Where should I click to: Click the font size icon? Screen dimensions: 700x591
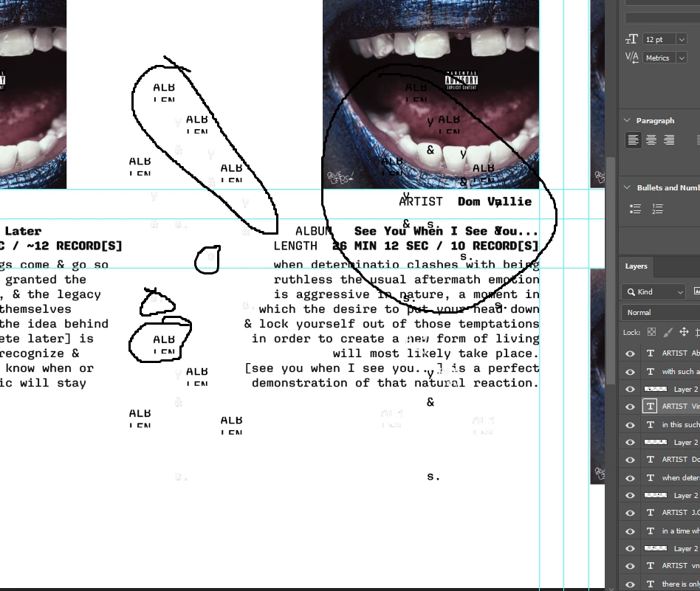pos(631,39)
